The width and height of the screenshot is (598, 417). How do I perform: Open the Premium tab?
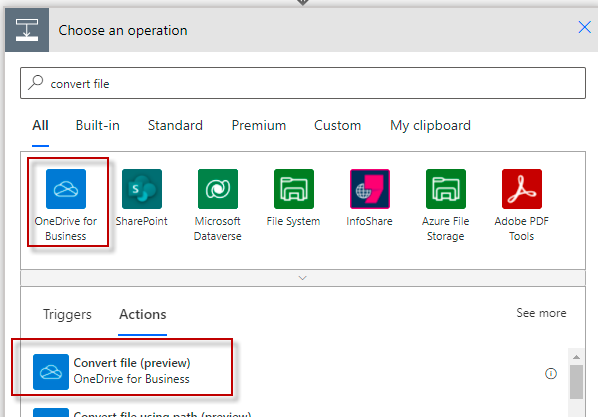[259, 126]
